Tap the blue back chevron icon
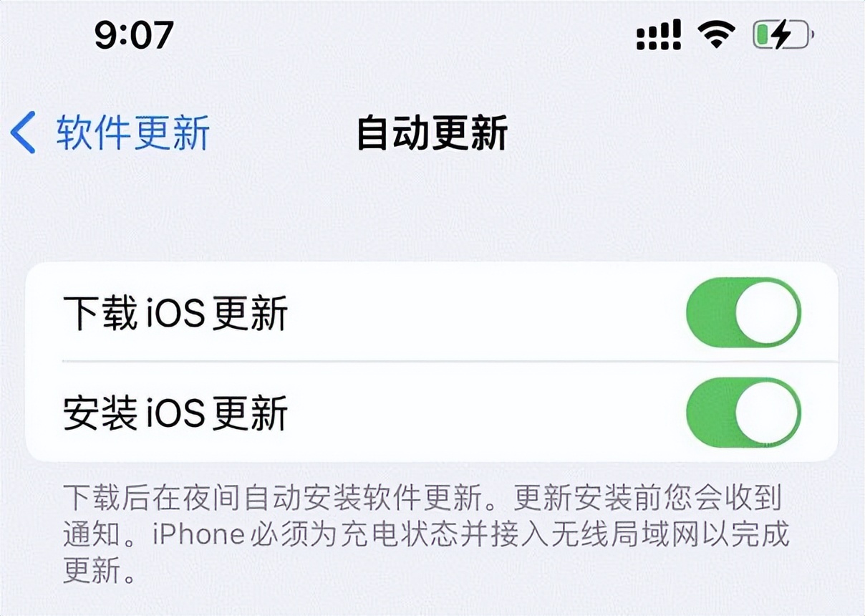This screenshot has width=865, height=616. point(23,133)
